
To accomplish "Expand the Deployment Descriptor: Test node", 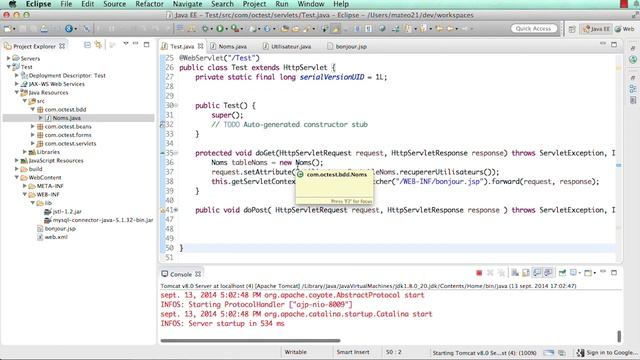I will [x=17, y=75].
